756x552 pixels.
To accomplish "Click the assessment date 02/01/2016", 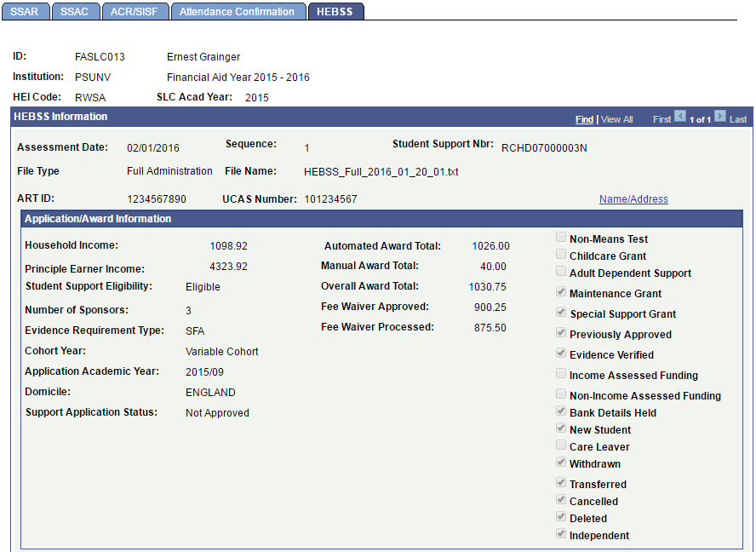I will [x=153, y=148].
